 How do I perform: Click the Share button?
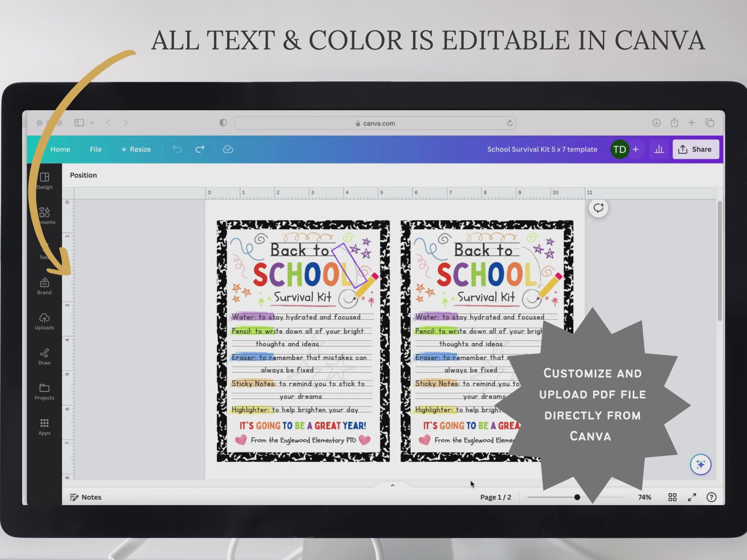click(x=695, y=149)
